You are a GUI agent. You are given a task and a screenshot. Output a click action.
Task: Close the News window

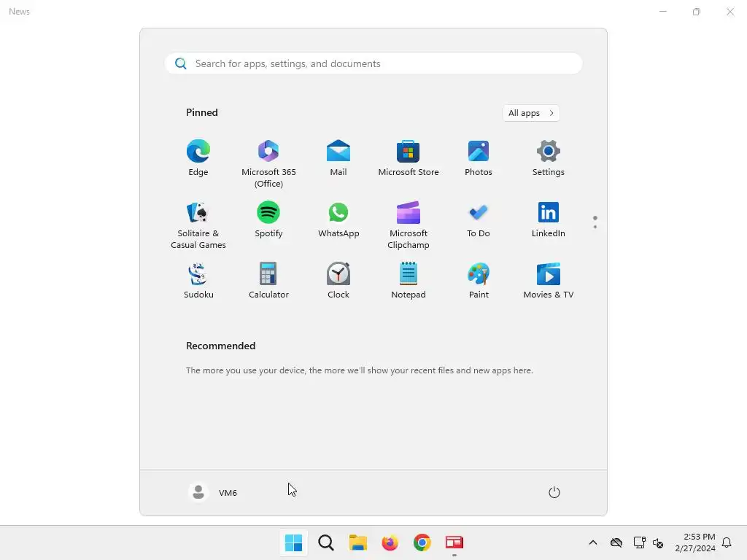pyautogui.click(x=729, y=12)
